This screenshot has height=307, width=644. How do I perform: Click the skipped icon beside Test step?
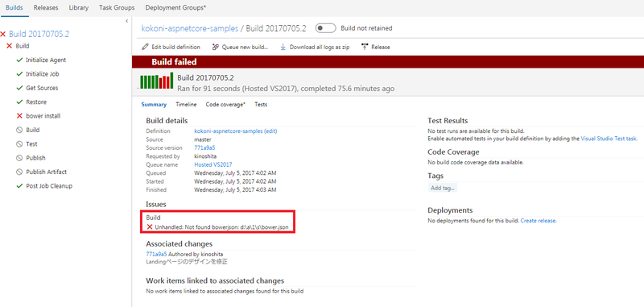click(19, 144)
